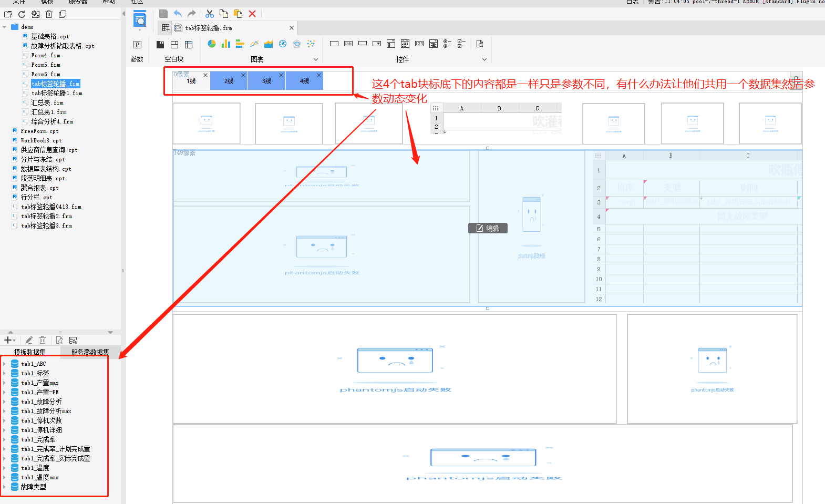Switch to 服务器数据集 tab

(90, 352)
